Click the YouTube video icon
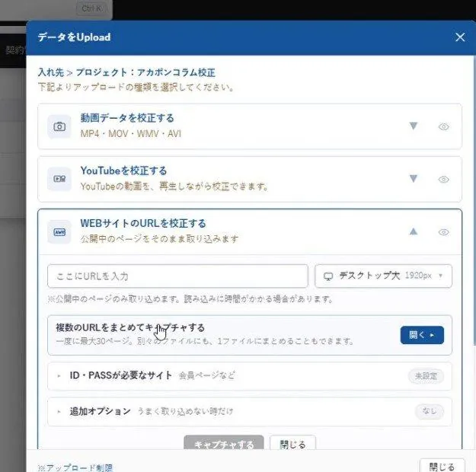Image resolution: width=476 pixels, height=472 pixels. click(59, 179)
